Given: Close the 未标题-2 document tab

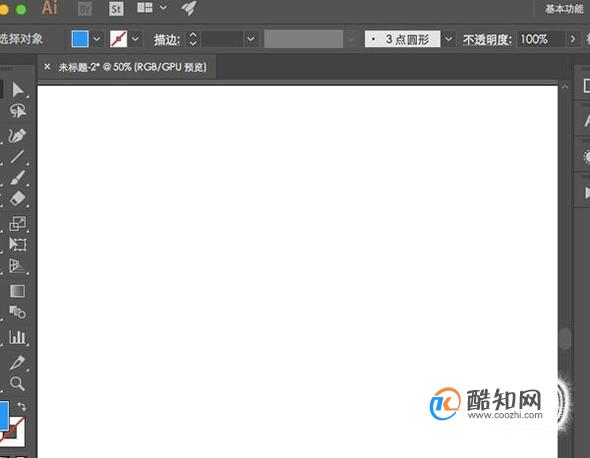Looking at the screenshot, I should (47, 67).
